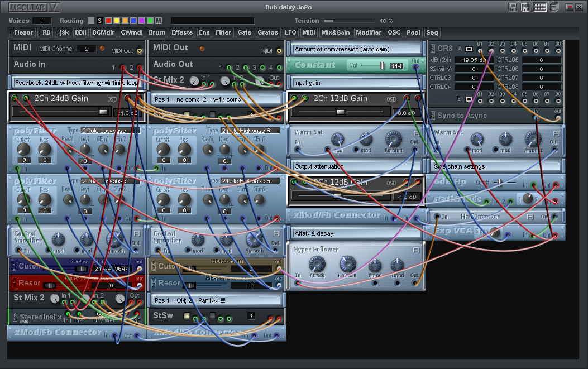
Task: Open Type dropdown showing 2 Pole Highpass R, top filter
Action: [250, 131]
